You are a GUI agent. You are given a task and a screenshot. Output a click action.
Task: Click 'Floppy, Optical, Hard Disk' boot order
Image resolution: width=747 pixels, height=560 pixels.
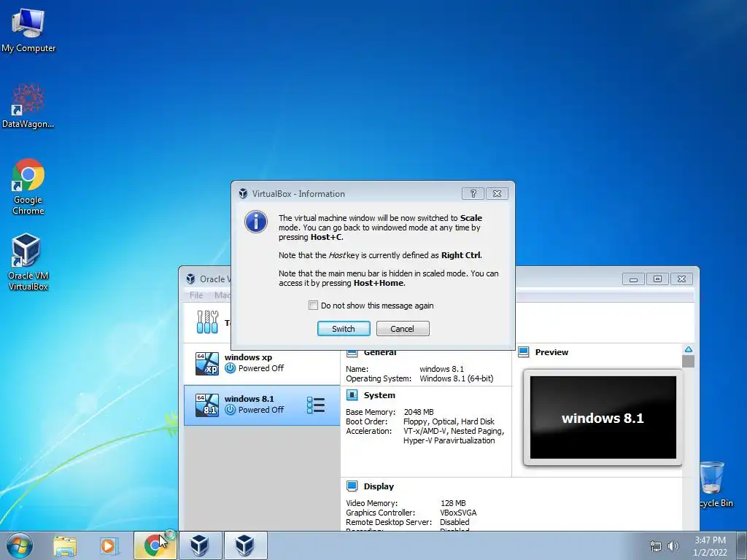pyautogui.click(x=449, y=421)
